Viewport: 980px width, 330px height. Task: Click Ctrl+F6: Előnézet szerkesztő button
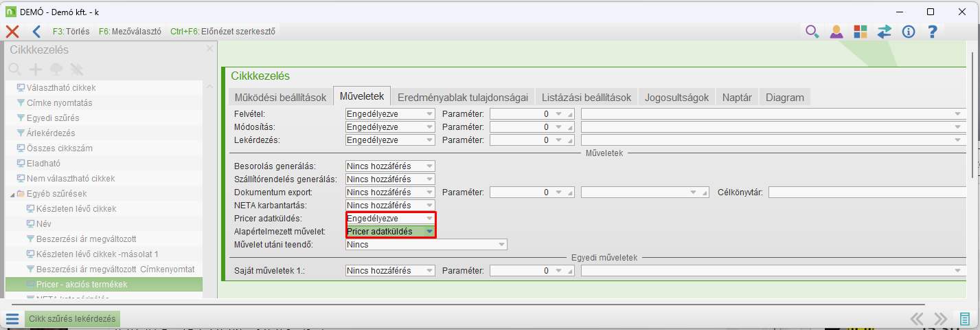click(223, 32)
